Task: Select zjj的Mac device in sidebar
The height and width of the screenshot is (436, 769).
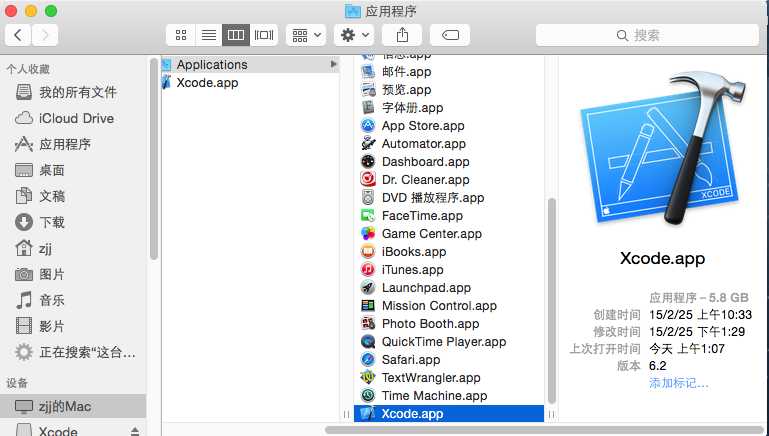Action: (x=73, y=406)
